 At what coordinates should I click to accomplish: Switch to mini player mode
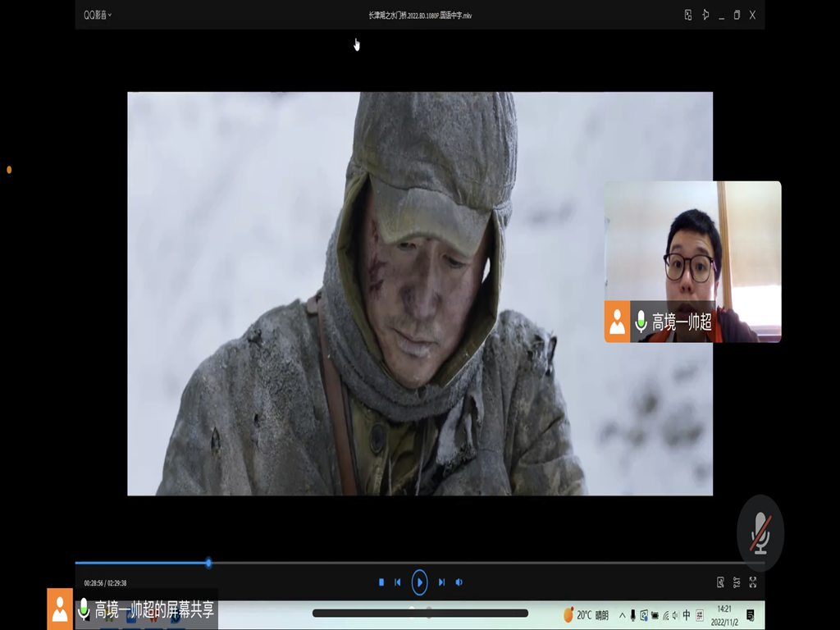[x=688, y=15]
